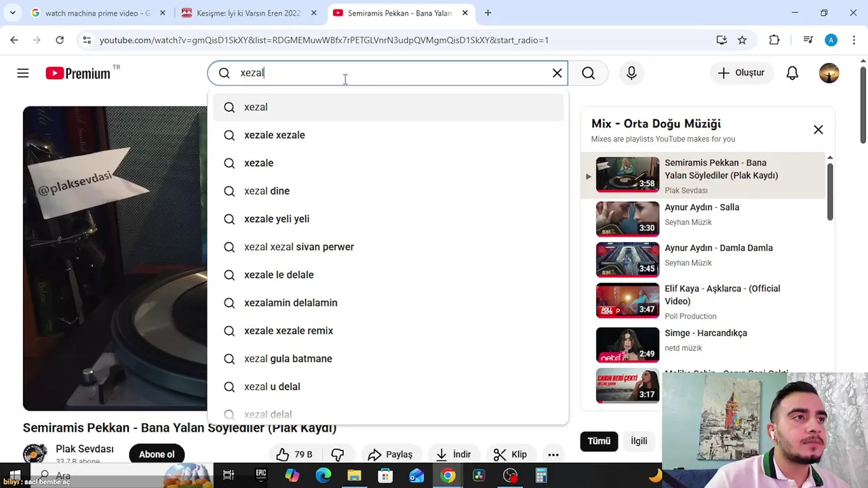Like the video showing 79 B
The image size is (868, 488).
[294, 454]
